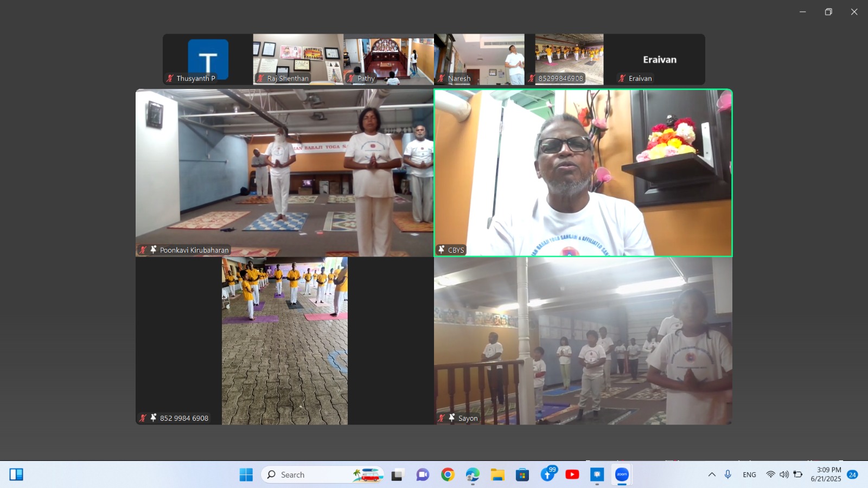
Task: Launch Google Chrome from the taskbar
Action: tap(448, 475)
